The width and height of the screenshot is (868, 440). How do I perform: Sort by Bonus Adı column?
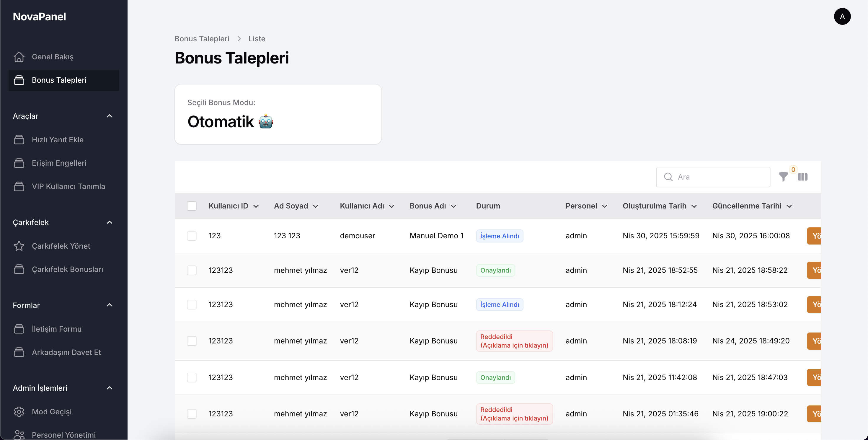433,206
